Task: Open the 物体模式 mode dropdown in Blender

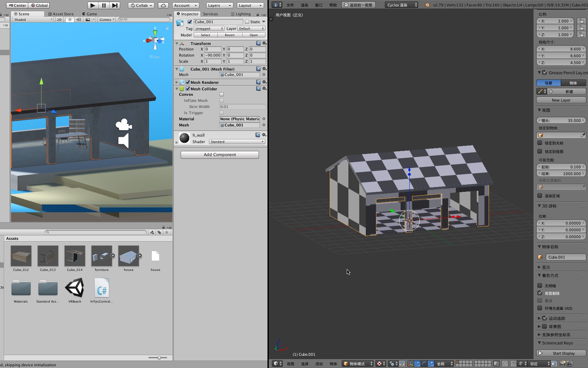Action: [357, 364]
